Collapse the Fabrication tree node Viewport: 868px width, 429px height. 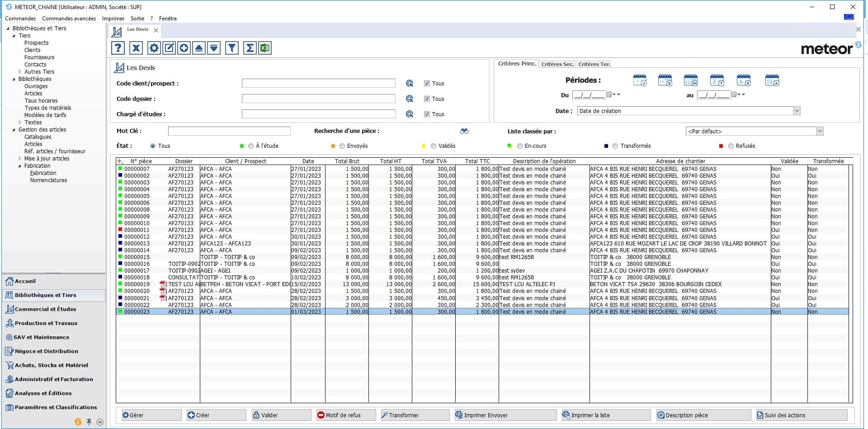20,166
